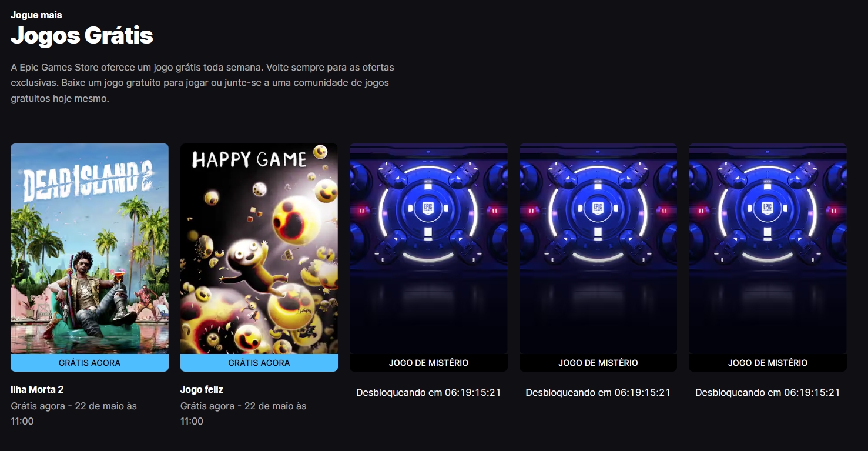Click GRÁTIS AGORA under Dead Island 2
The image size is (868, 451).
tap(89, 363)
